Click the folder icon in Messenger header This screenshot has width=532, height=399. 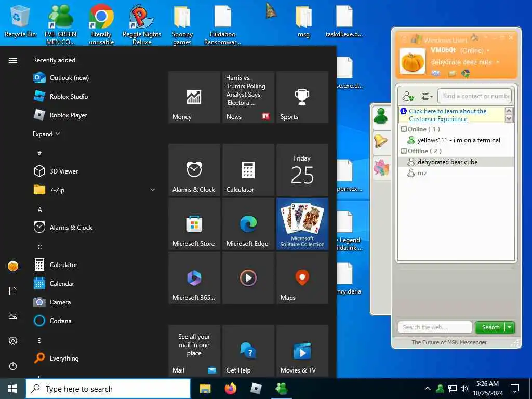tap(451, 73)
